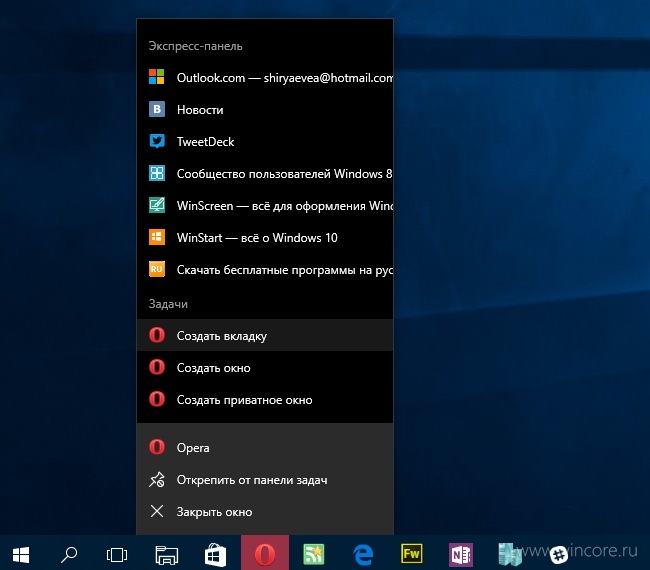The height and width of the screenshot is (570, 650).
Task: Open taskbar search magnifier
Action: coord(69,554)
